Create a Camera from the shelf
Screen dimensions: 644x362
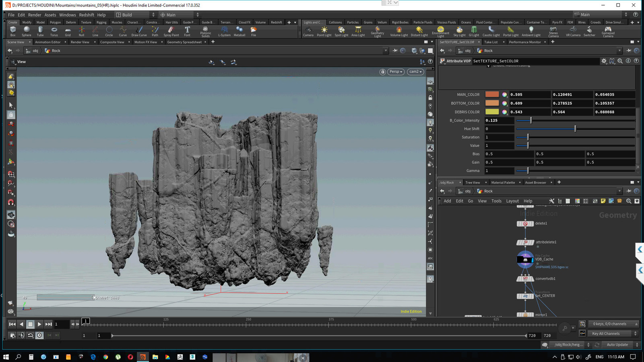click(x=308, y=31)
